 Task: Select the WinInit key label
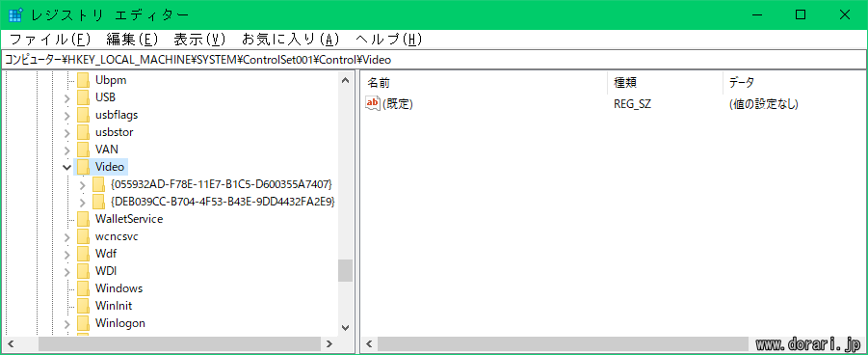pyautogui.click(x=114, y=306)
